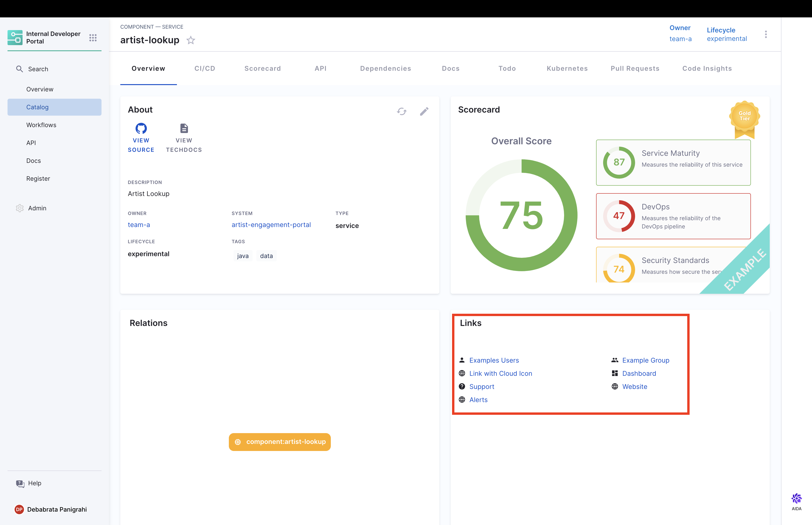Open the three-dot more options menu
The width and height of the screenshot is (812, 525).
(766, 35)
